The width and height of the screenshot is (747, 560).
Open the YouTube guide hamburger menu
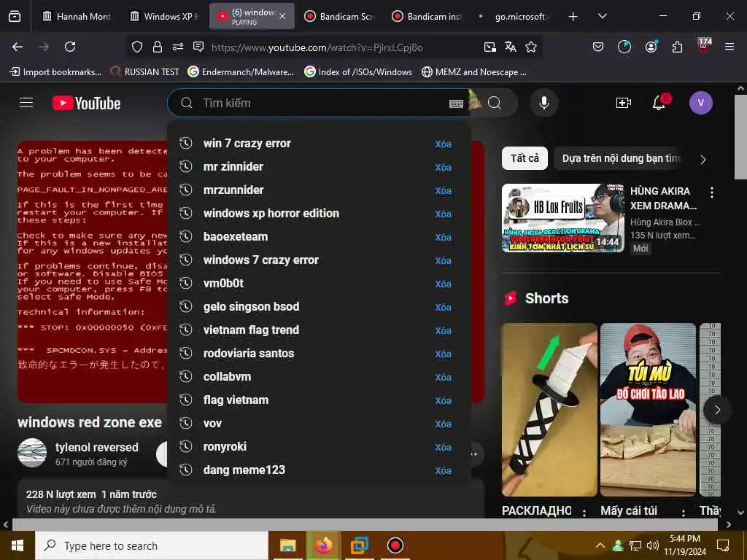(x=26, y=102)
